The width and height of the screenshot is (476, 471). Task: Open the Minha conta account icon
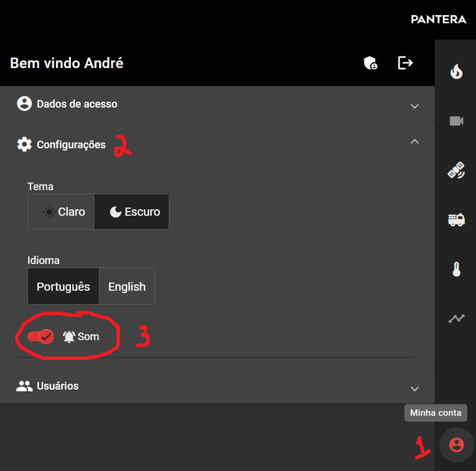(457, 445)
